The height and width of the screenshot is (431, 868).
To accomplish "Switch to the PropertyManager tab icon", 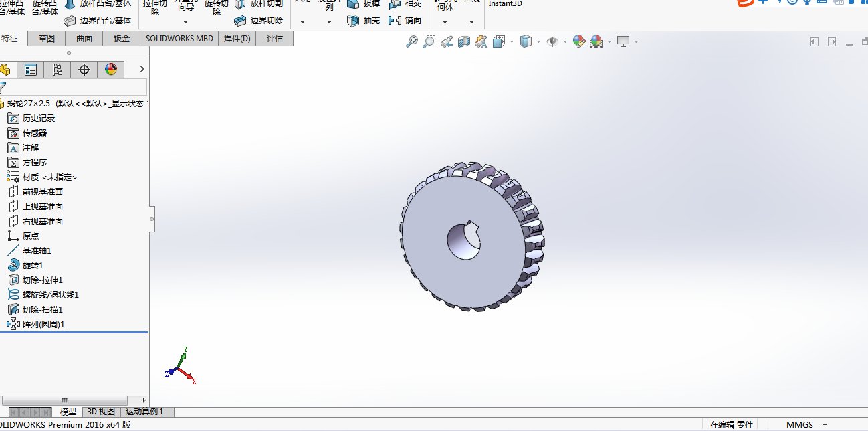I will (31, 70).
